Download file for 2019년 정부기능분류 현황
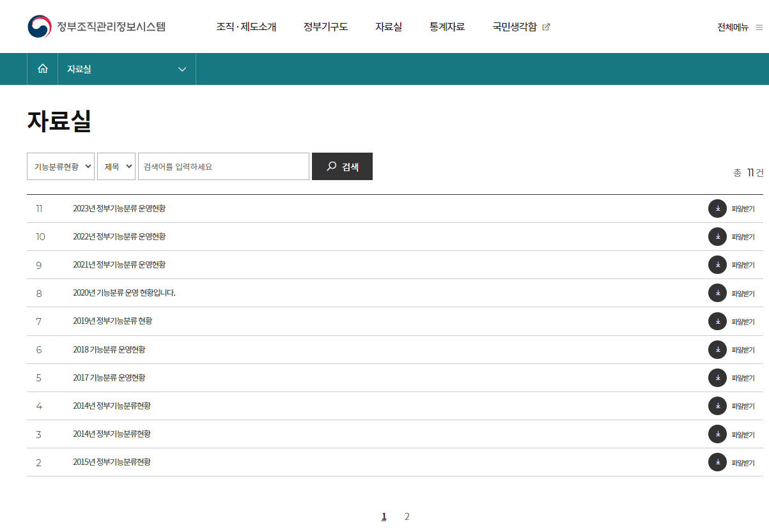This screenshot has height=532, width=769. tap(717, 321)
